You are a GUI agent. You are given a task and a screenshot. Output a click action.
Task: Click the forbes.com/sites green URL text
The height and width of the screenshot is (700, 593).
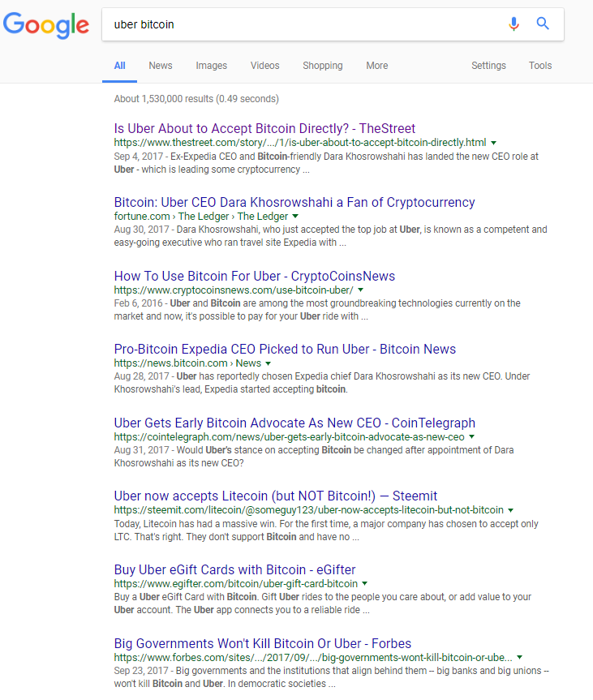coord(313,658)
